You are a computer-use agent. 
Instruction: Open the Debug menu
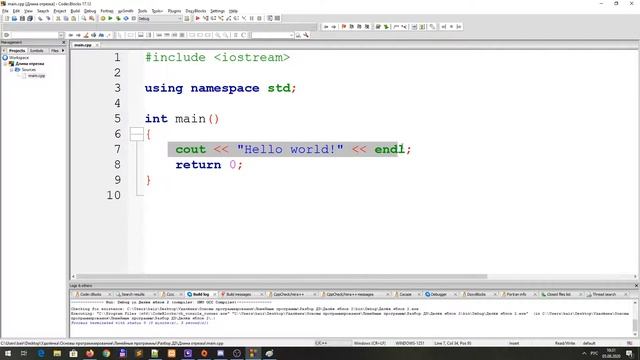90,11
